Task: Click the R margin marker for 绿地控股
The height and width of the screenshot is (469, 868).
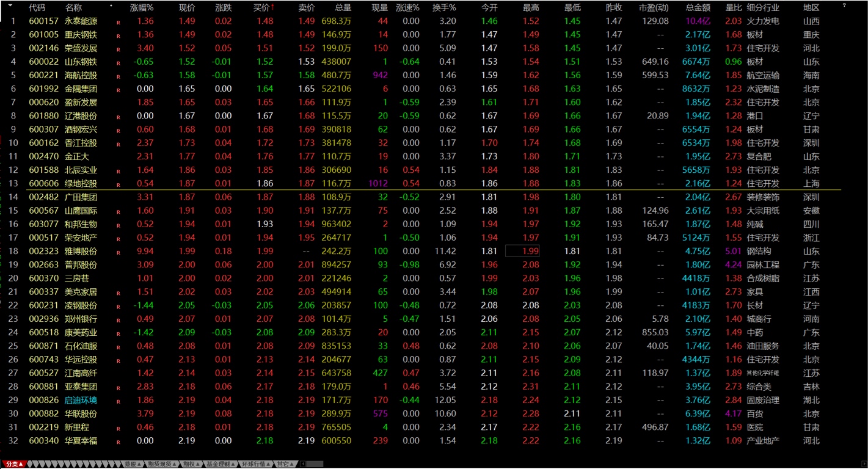Action: pos(119,184)
